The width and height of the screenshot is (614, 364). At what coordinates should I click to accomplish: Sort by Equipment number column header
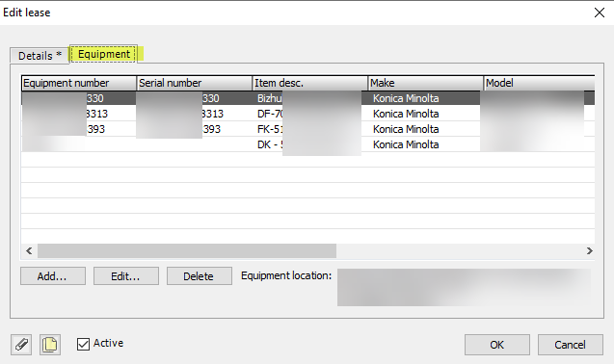[79, 83]
